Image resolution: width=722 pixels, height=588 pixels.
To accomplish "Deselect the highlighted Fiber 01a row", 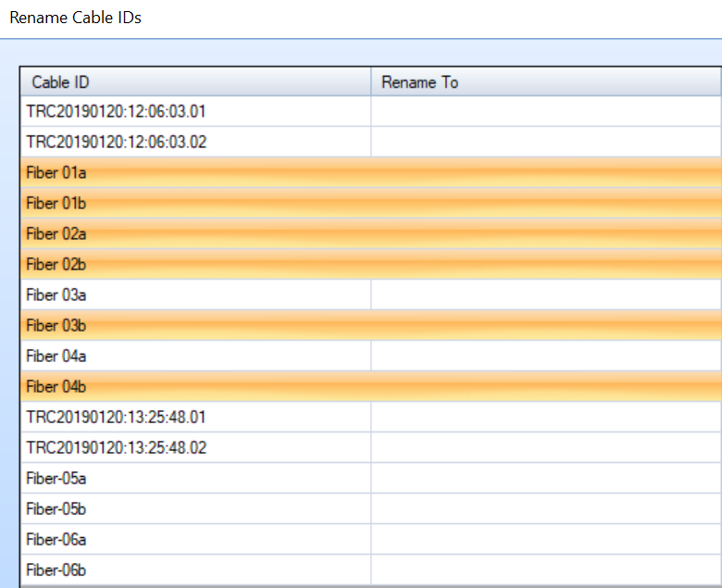I will pyautogui.click(x=371, y=172).
